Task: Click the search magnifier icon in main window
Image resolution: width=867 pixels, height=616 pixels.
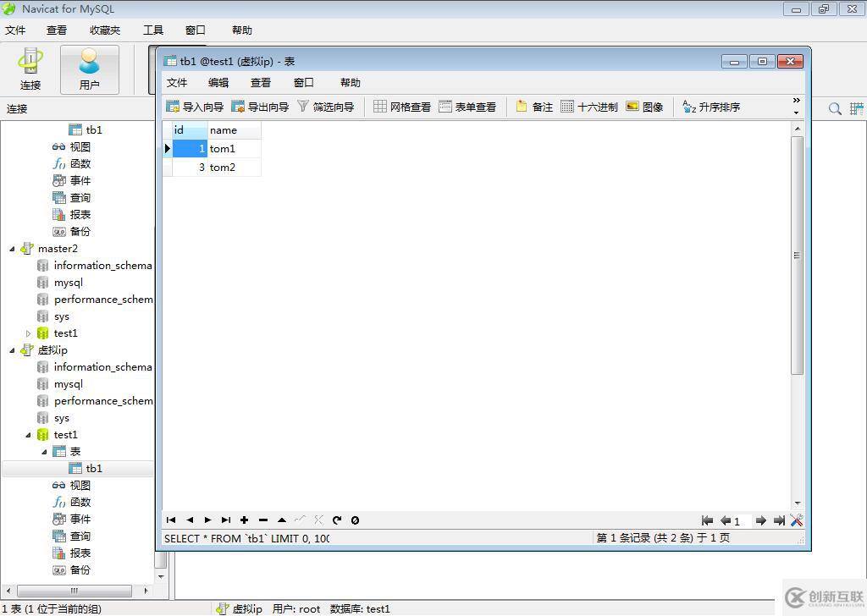Action: [835, 109]
